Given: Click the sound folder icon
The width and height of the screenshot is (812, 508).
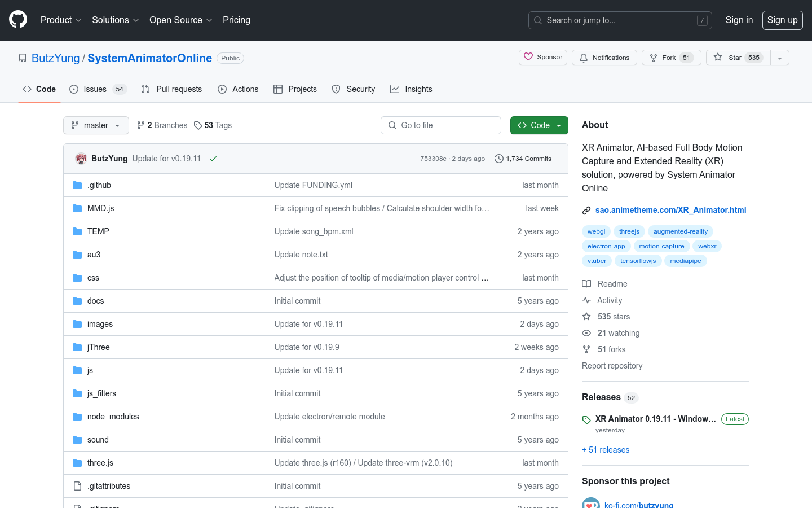Looking at the screenshot, I should [x=77, y=440].
